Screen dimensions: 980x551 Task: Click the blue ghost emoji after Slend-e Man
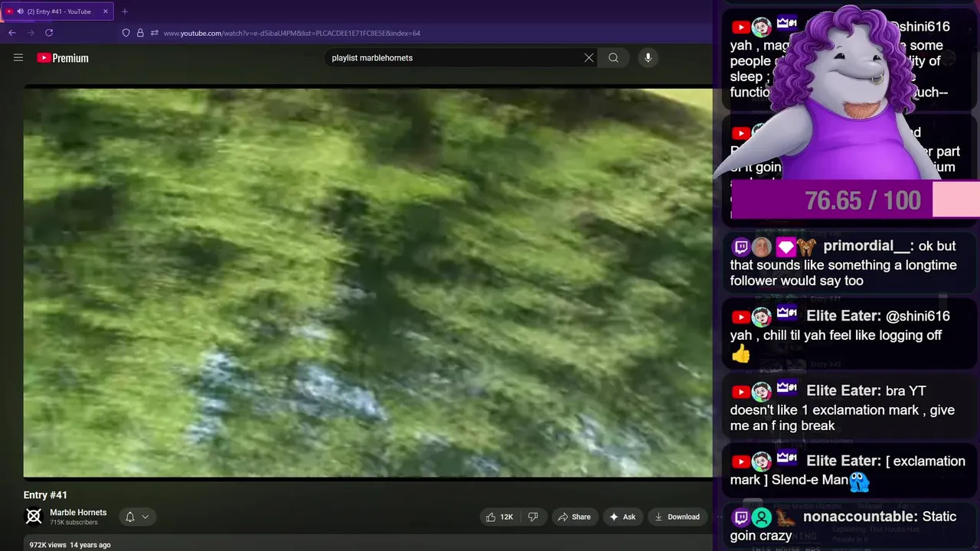tap(860, 481)
